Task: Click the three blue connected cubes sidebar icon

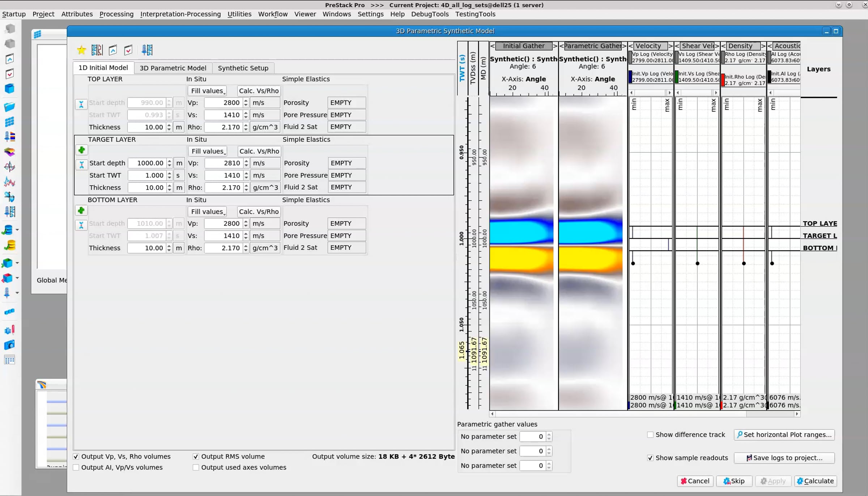Action: (9, 312)
